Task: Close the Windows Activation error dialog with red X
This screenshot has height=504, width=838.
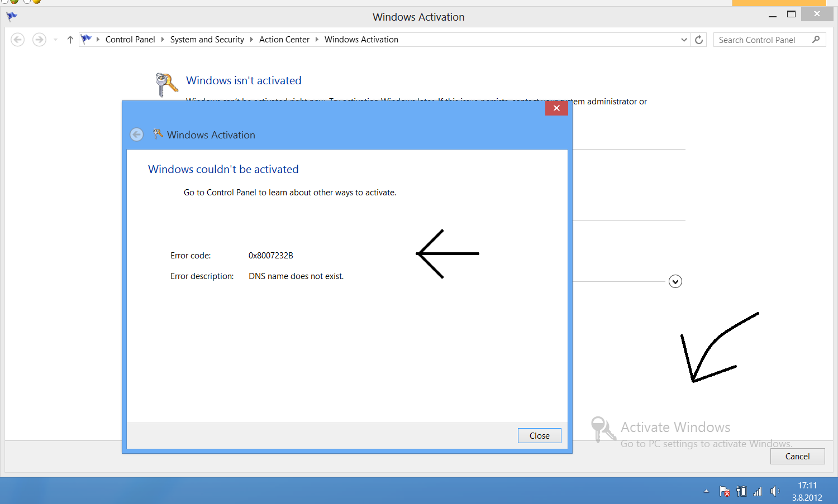Action: point(556,108)
